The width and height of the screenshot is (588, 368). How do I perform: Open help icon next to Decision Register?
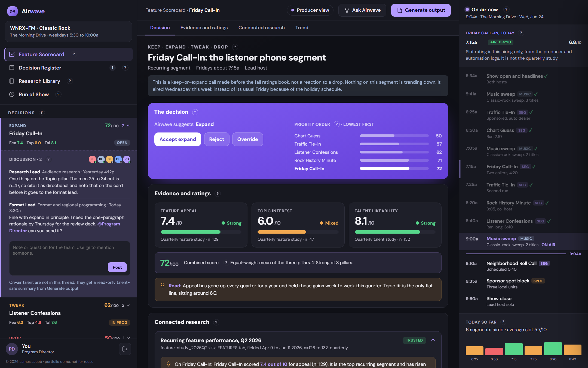click(x=125, y=67)
